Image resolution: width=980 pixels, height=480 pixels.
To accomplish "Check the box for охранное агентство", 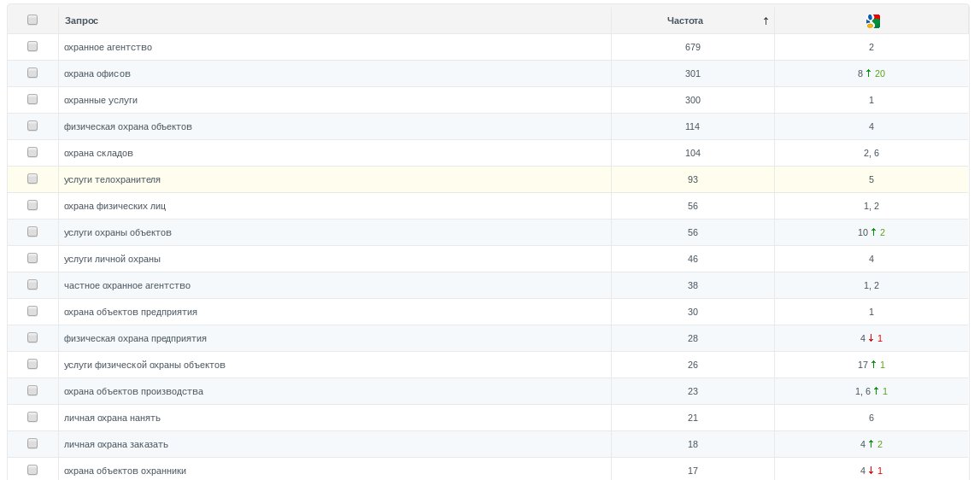I will click(32, 47).
